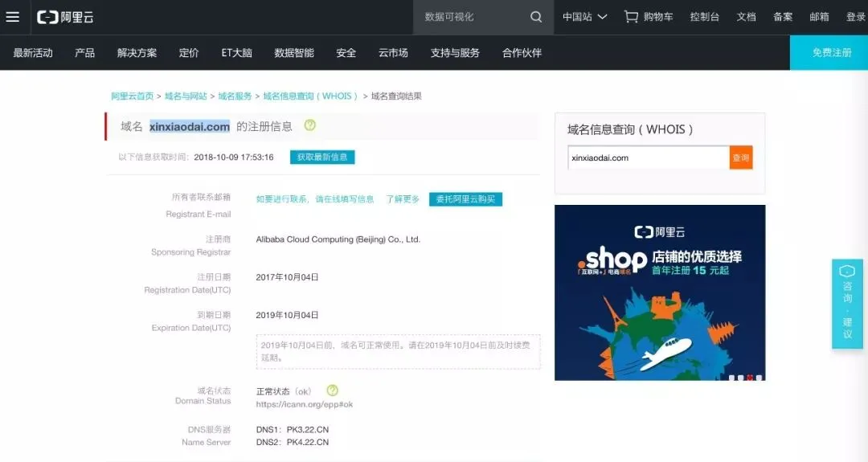Open the 安全 menu
Image resolution: width=868 pixels, height=462 pixels.
346,52
